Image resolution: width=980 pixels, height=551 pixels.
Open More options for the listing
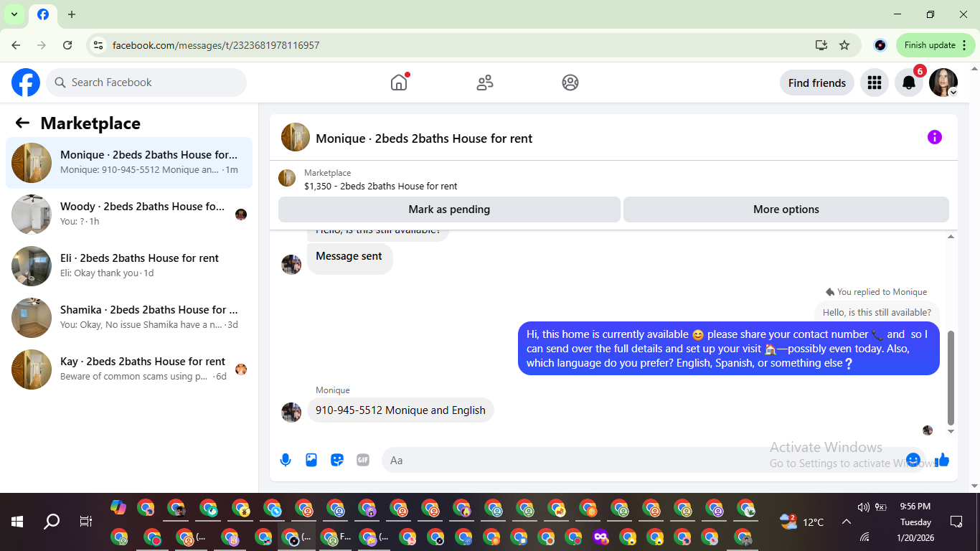tap(786, 209)
